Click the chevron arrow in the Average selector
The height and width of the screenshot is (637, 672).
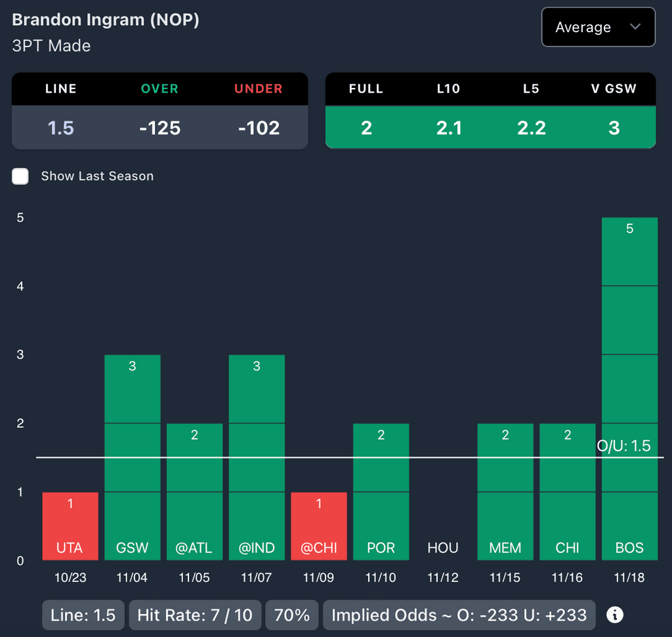[635, 27]
